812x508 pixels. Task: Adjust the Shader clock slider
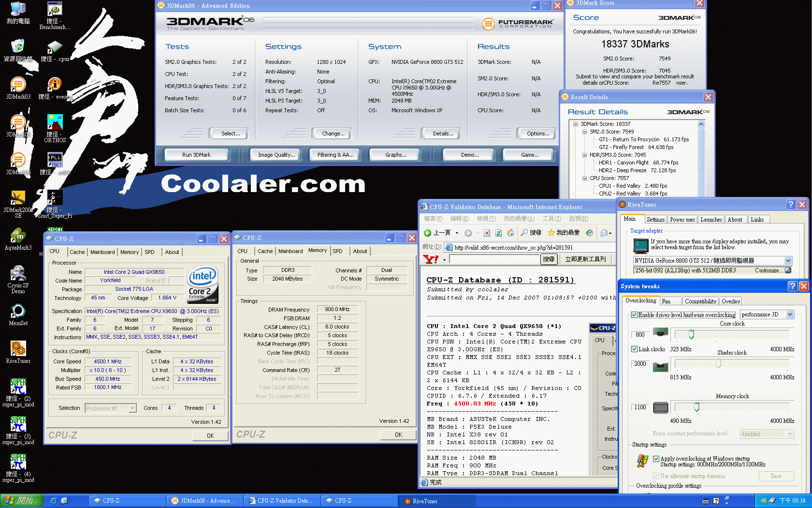pyautogui.click(x=718, y=363)
